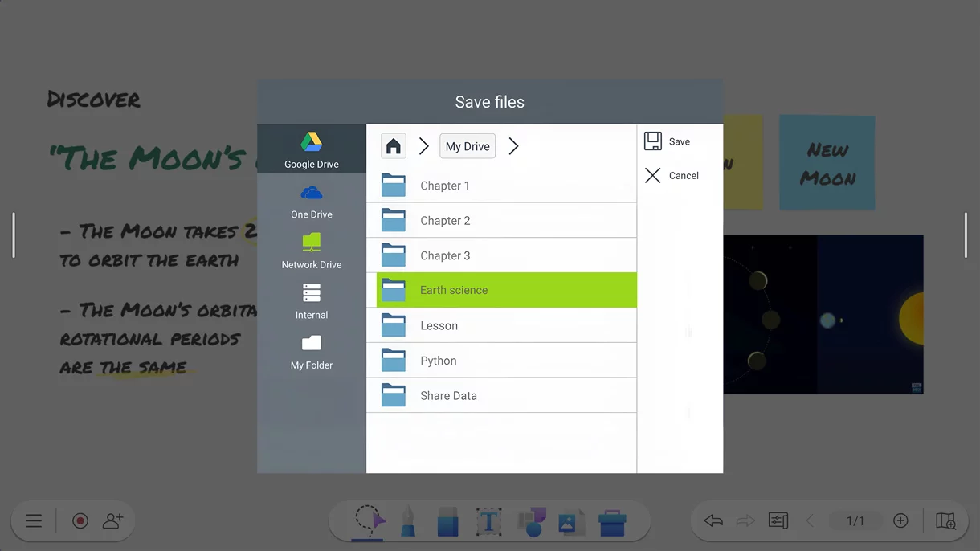Screen dimensions: 980x551
Task: Click the Save button
Action: point(668,141)
